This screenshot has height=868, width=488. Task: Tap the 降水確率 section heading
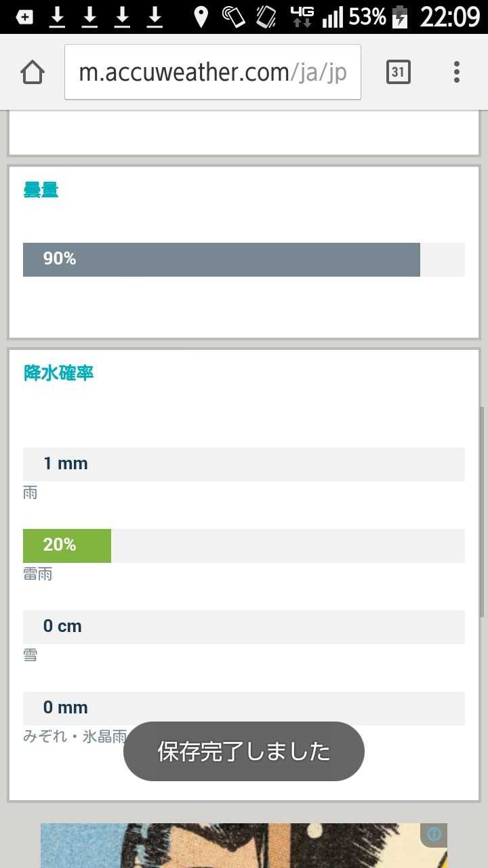(58, 373)
